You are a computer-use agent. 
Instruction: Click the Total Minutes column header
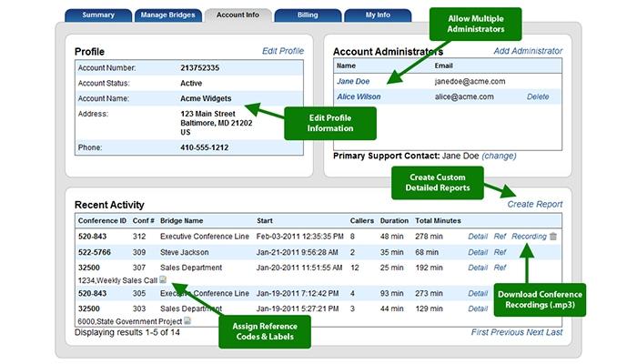point(438,220)
